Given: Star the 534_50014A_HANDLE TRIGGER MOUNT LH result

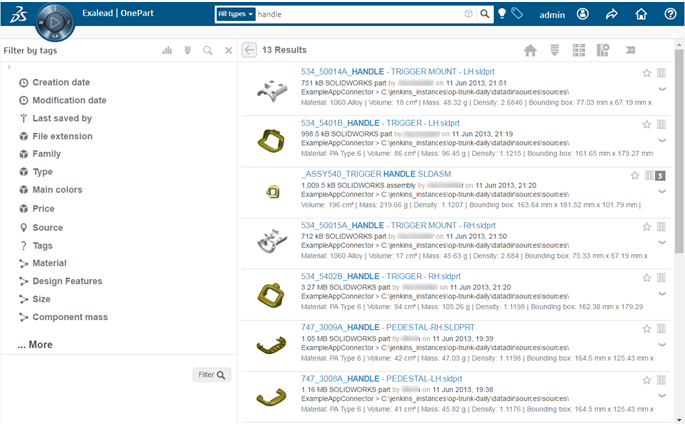Looking at the screenshot, I should [647, 73].
